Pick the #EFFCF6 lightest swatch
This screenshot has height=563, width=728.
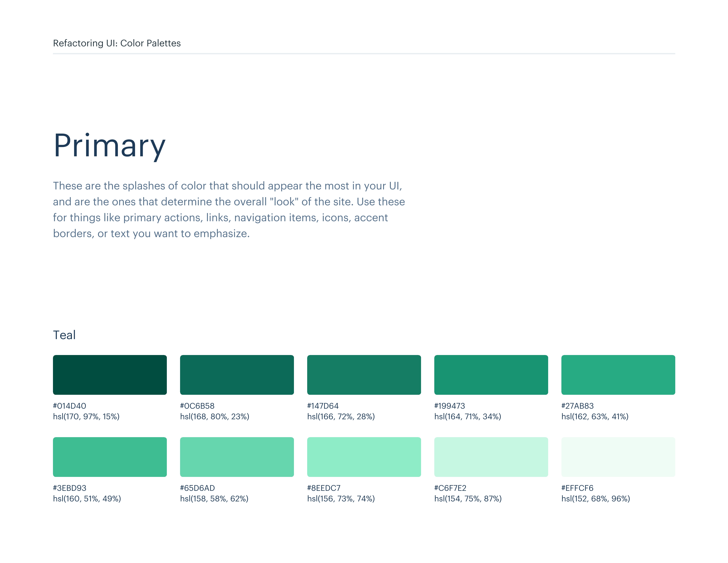[618, 457]
